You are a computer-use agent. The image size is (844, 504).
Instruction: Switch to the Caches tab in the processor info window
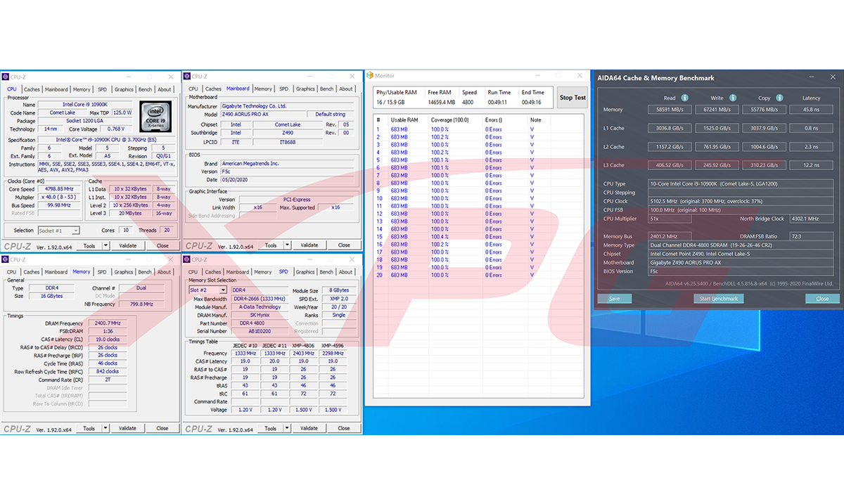click(32, 89)
